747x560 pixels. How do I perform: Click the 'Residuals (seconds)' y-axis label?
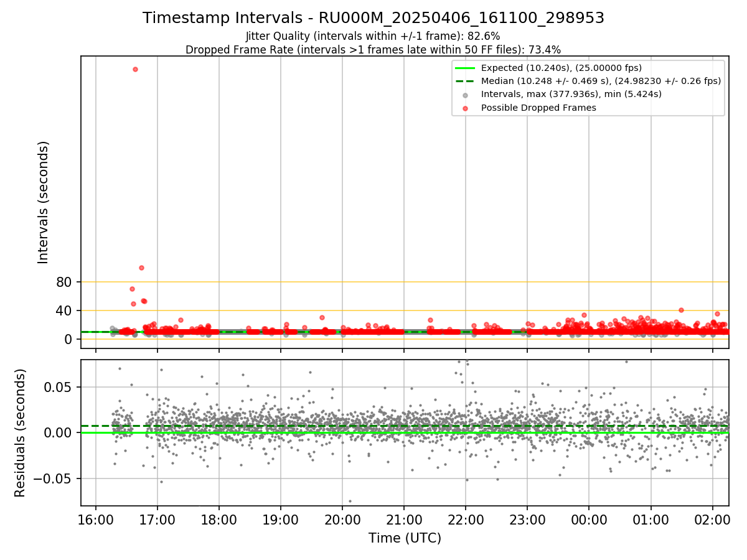click(x=21, y=432)
